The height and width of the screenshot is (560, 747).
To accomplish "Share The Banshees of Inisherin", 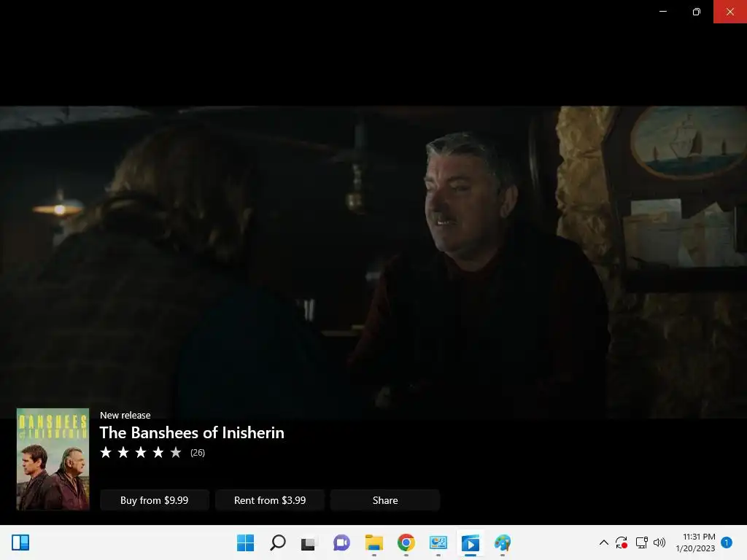I will [385, 500].
